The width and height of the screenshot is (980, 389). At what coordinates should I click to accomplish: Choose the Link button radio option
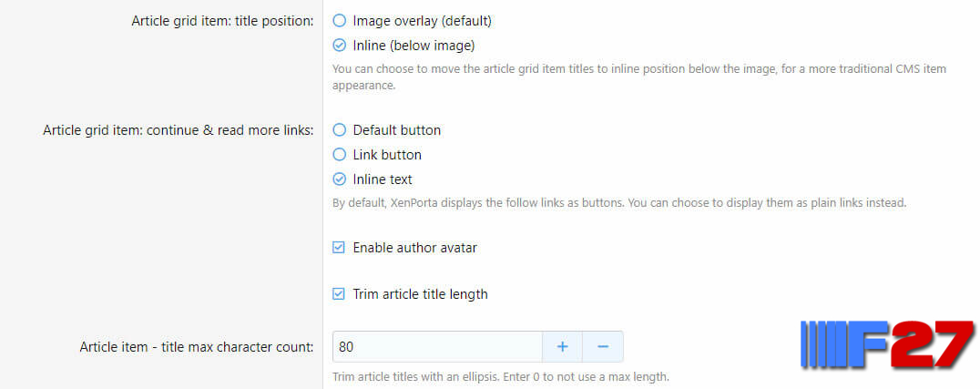[339, 155]
